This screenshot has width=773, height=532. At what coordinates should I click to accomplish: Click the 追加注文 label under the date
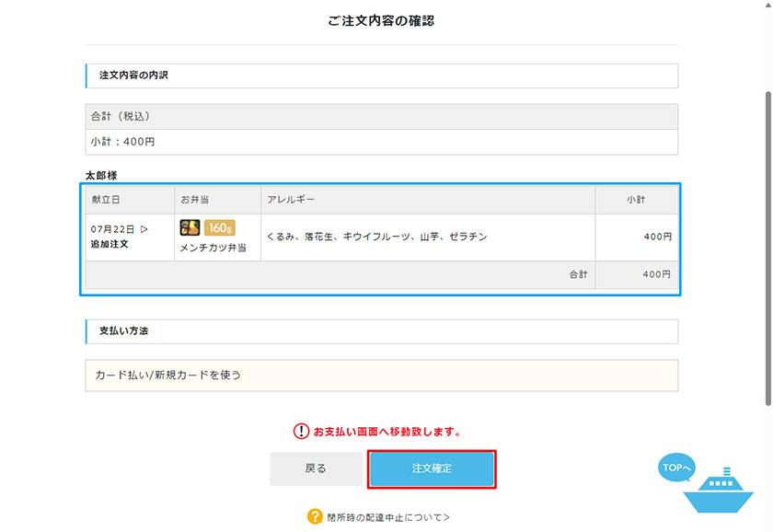click(x=110, y=244)
